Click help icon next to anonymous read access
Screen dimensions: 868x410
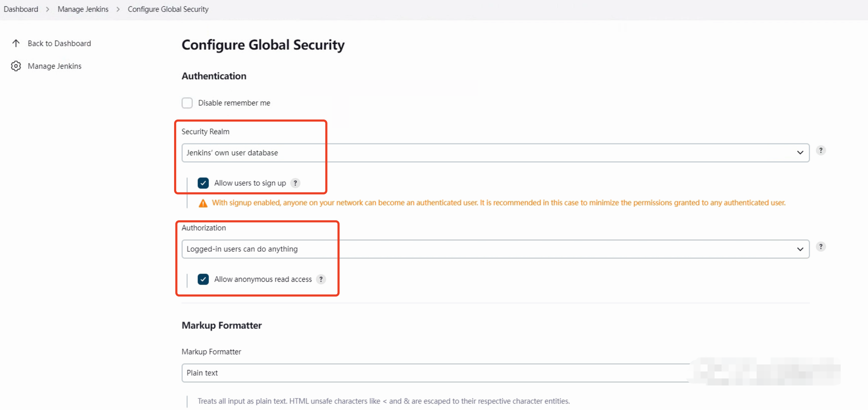click(x=321, y=279)
